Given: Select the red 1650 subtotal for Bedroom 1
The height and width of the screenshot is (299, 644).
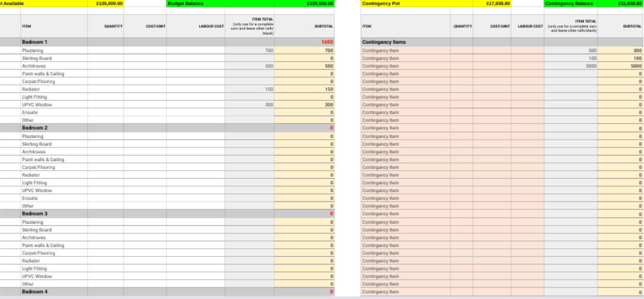Looking at the screenshot, I should 327,42.
